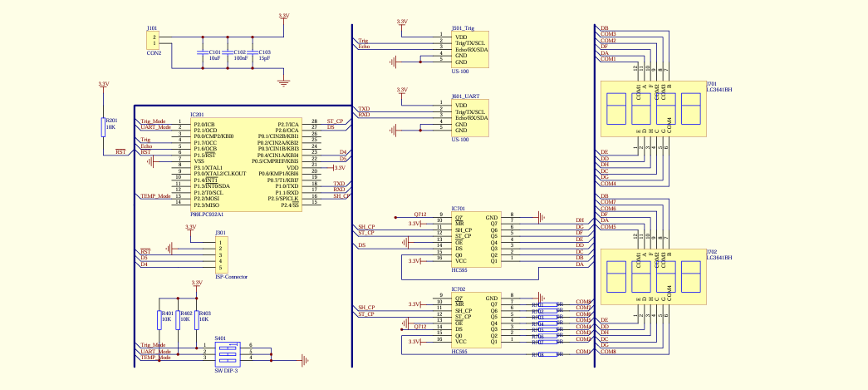Click the 15pF value text
Screen dimensions: 868x390
[265, 57]
